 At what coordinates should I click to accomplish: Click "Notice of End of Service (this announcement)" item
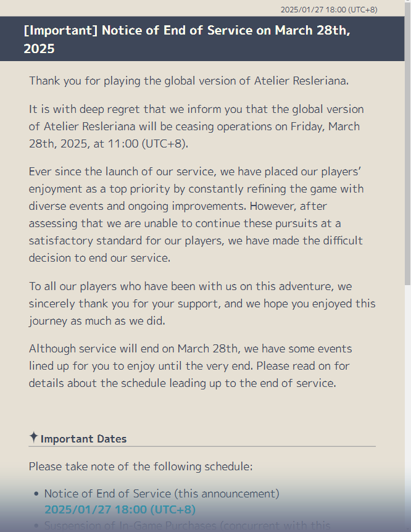162,494
